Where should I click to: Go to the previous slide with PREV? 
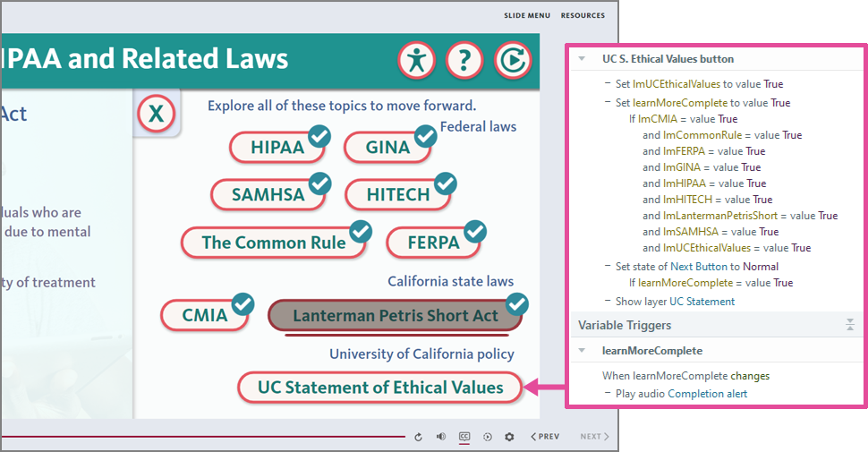(x=545, y=437)
